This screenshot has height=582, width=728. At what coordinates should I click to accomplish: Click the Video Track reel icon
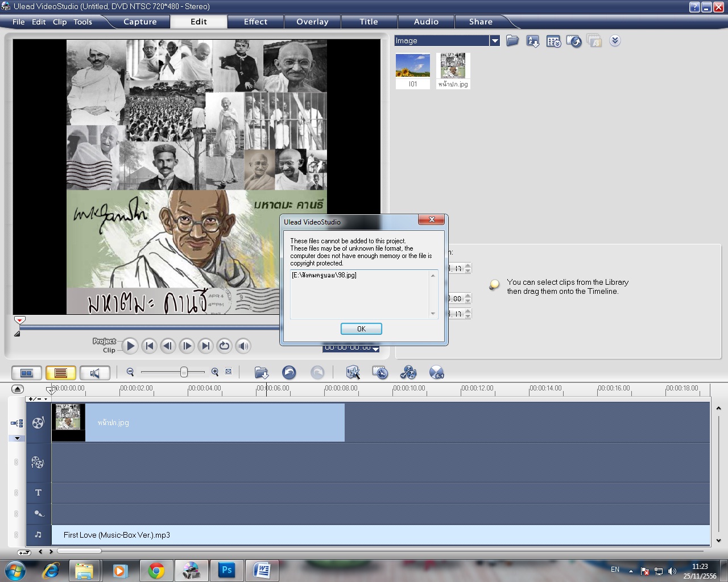coord(38,422)
